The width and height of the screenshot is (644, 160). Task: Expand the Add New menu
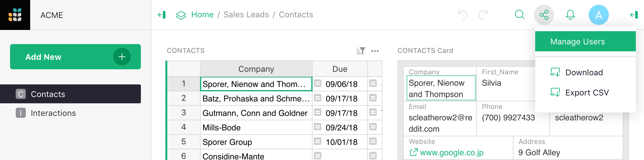pos(75,57)
